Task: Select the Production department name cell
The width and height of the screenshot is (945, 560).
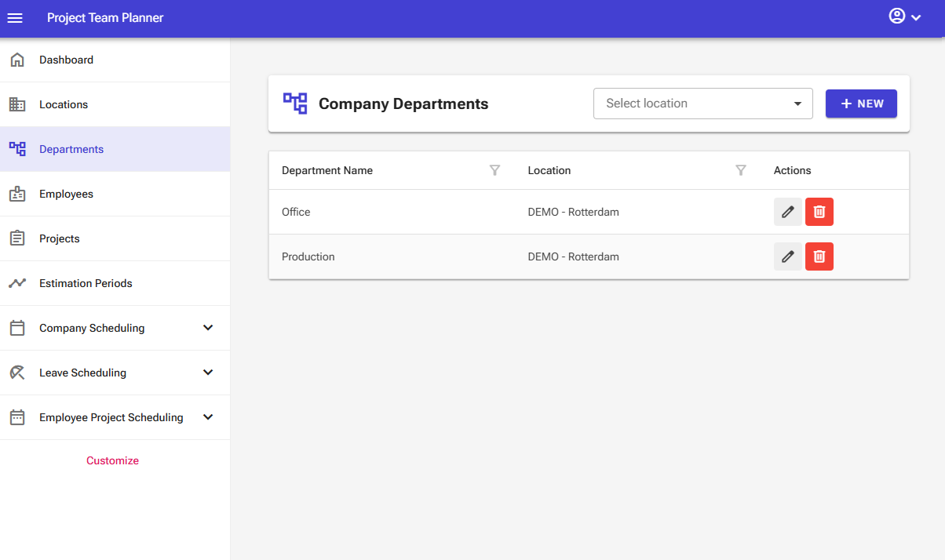Action: [x=308, y=256]
